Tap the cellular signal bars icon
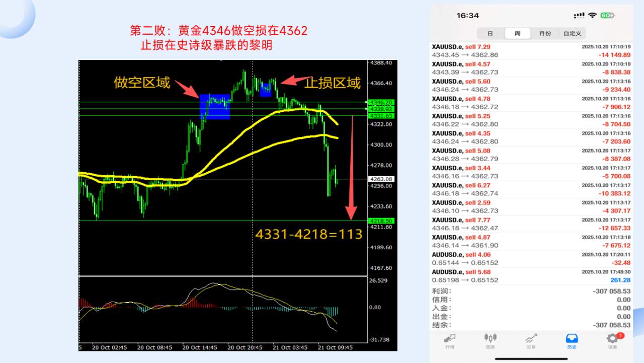The image size is (644, 363). (x=579, y=16)
